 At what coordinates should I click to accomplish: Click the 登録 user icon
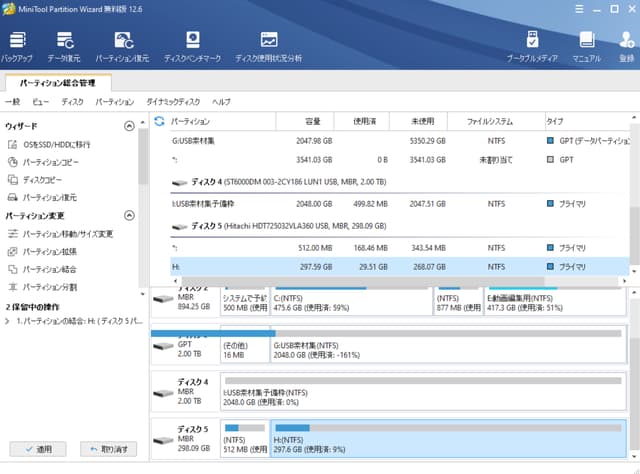click(x=627, y=47)
